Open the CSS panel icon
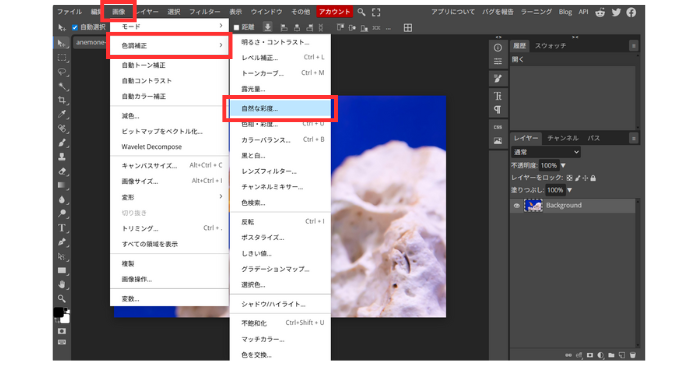The image size is (698, 365). coord(498,127)
